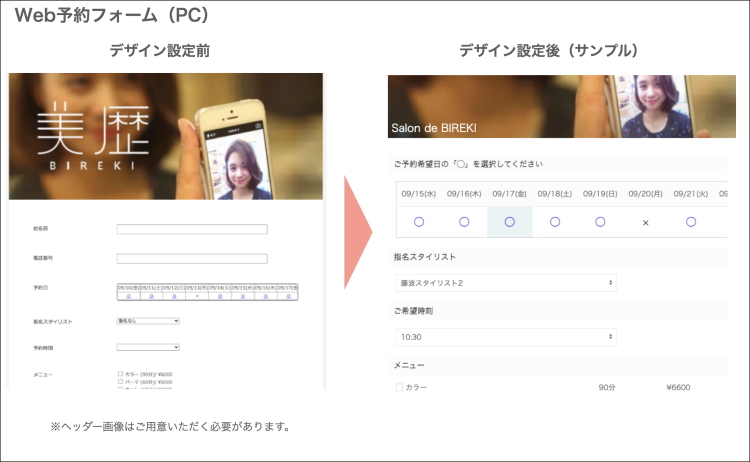Click the ご希望時刻 section heading
This screenshot has width=750, height=462.
pos(413,311)
